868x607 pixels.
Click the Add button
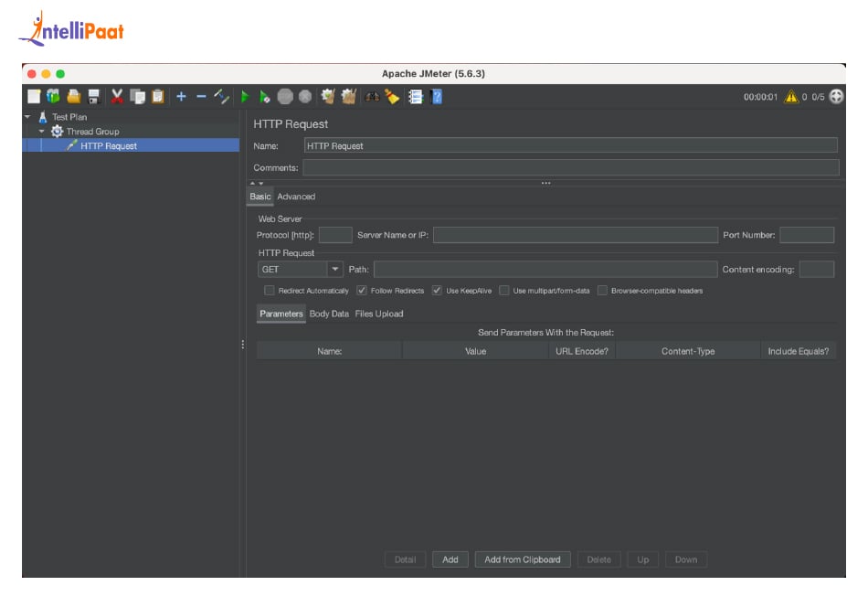point(450,559)
